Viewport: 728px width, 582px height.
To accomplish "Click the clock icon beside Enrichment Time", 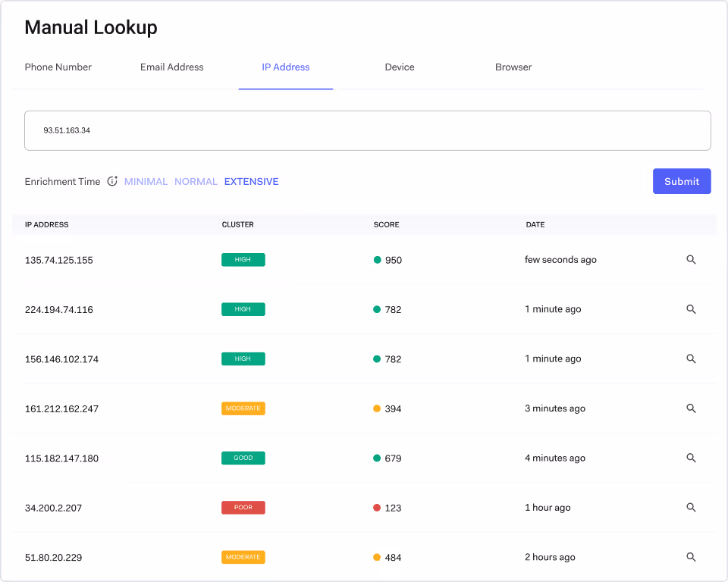I will [x=112, y=181].
